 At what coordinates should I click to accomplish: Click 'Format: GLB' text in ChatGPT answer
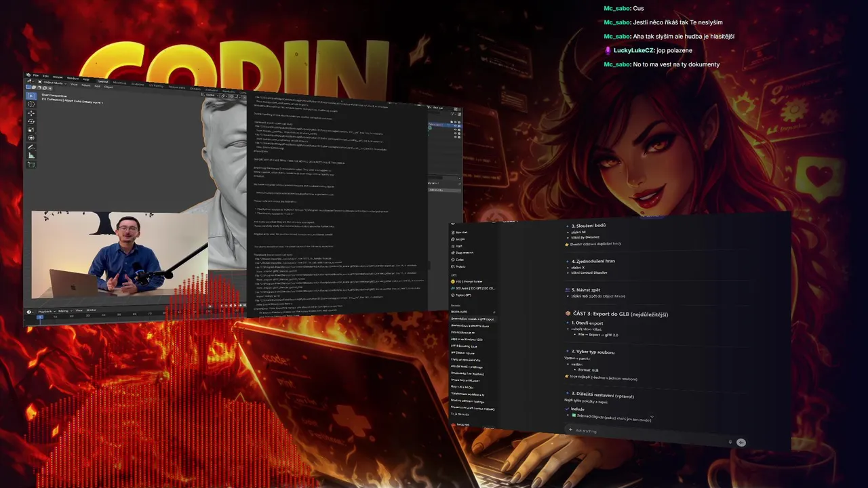589,370
